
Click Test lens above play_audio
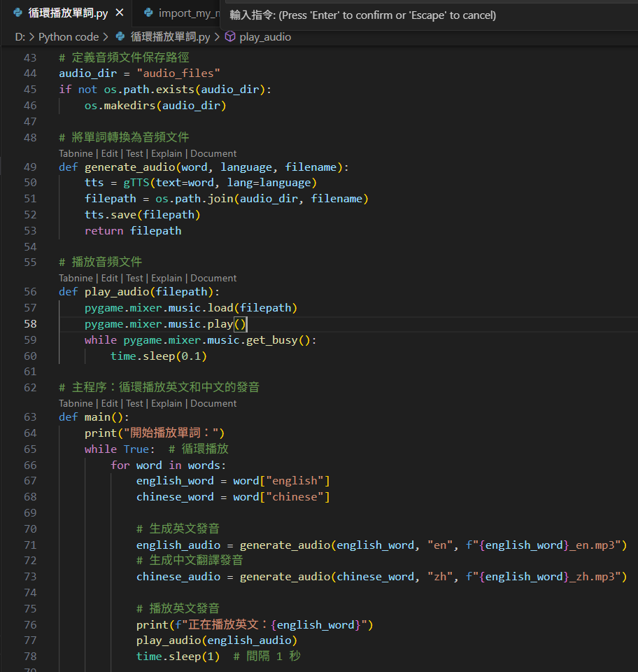[x=134, y=278]
